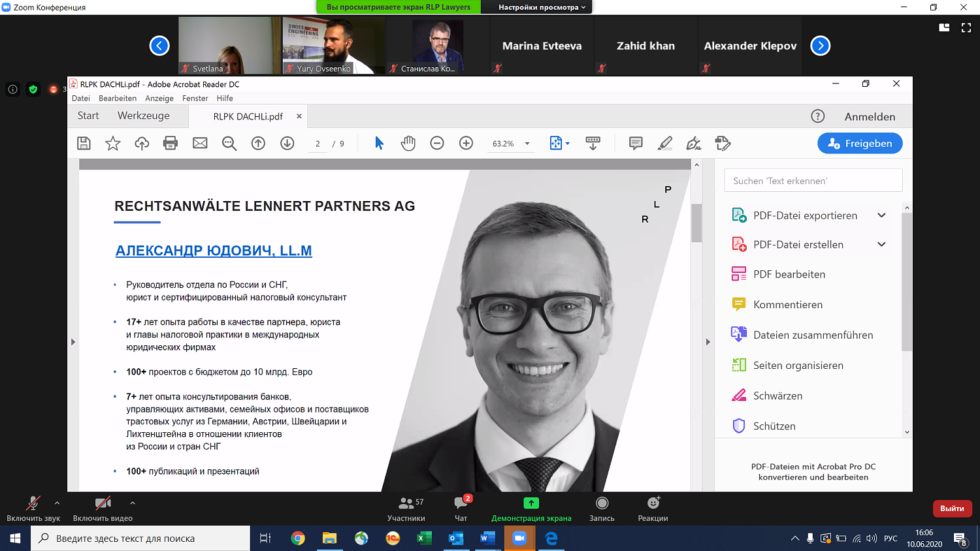This screenshot has height=551, width=980.
Task: Click the Suchen 'Text erkennen' search field
Action: (x=813, y=181)
